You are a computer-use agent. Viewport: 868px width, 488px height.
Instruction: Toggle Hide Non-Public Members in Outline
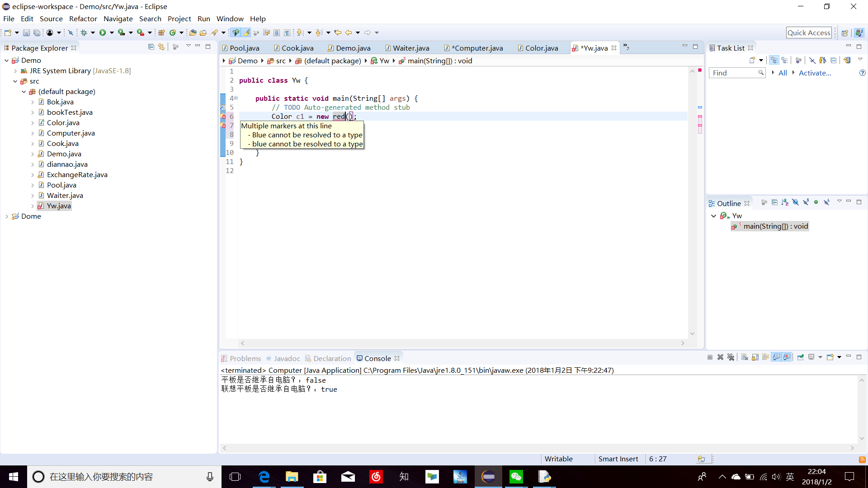point(816,202)
